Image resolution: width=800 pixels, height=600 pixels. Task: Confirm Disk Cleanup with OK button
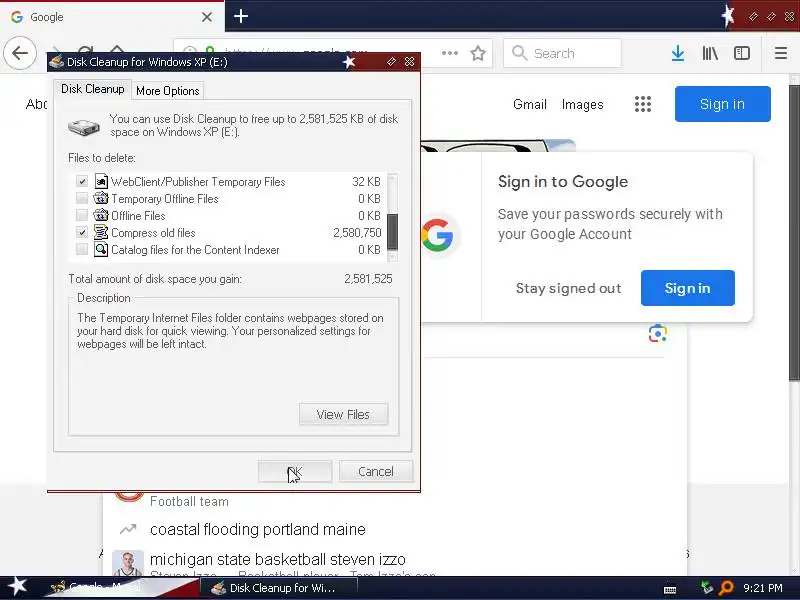tap(295, 471)
